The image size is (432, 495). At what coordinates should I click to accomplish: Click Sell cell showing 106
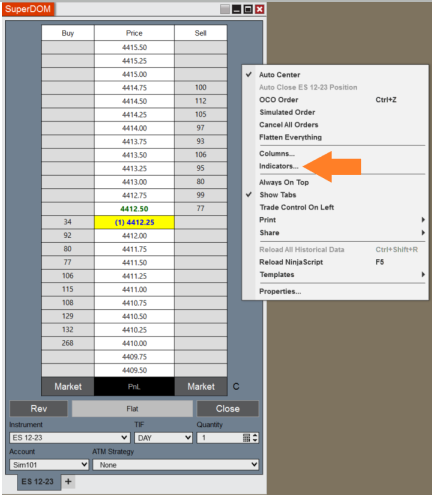(x=201, y=155)
